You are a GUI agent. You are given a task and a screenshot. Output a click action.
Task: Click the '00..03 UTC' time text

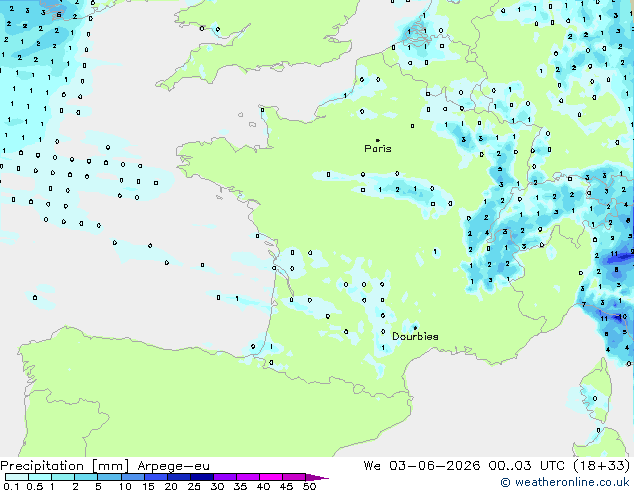tap(526, 466)
